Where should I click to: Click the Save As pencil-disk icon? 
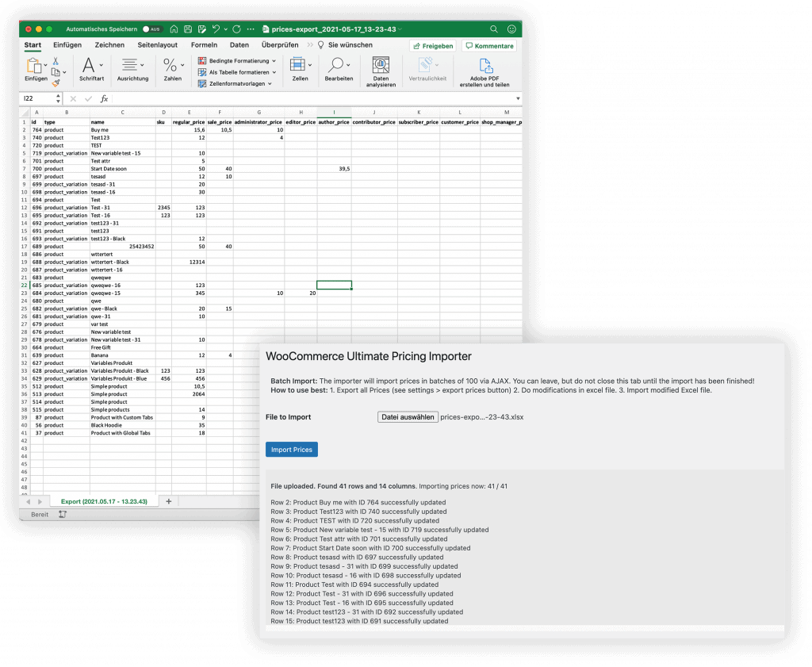202,29
